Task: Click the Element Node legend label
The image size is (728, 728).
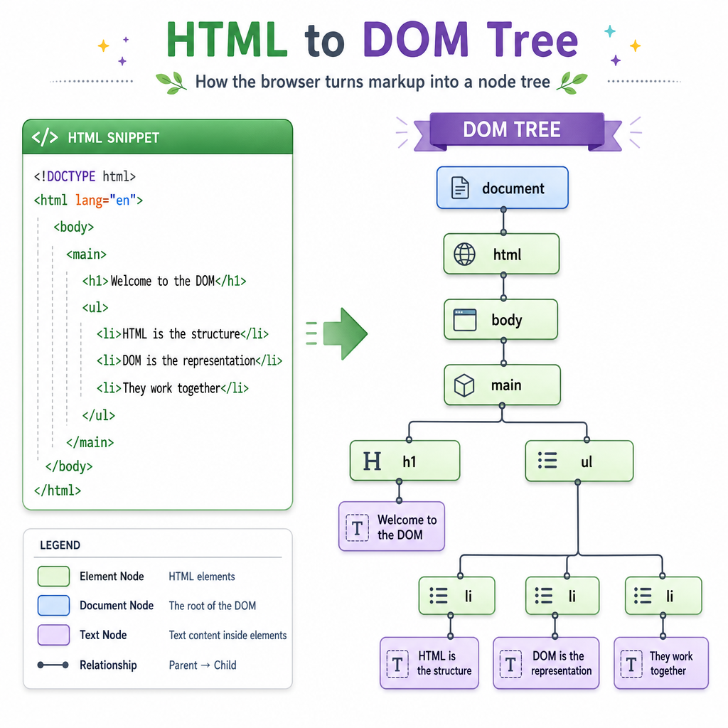Action: pyautogui.click(x=112, y=576)
